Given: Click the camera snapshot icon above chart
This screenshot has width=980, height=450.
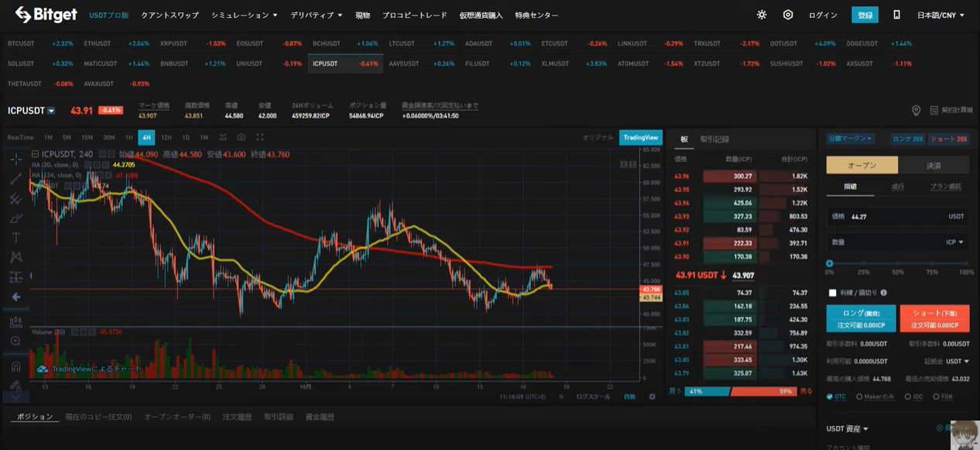Looking at the screenshot, I should click(242, 137).
